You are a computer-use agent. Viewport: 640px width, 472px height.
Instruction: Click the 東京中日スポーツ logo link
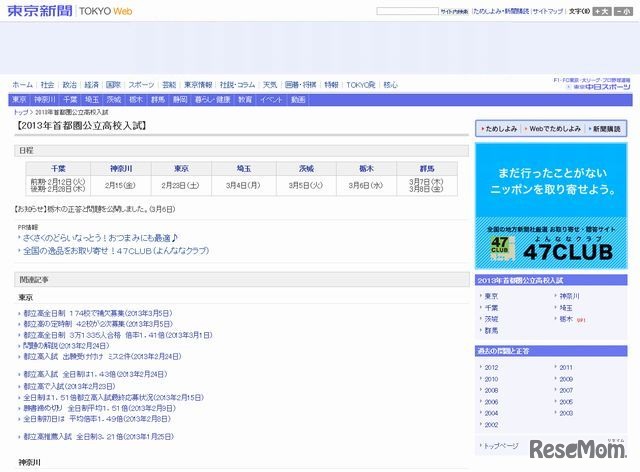599,87
